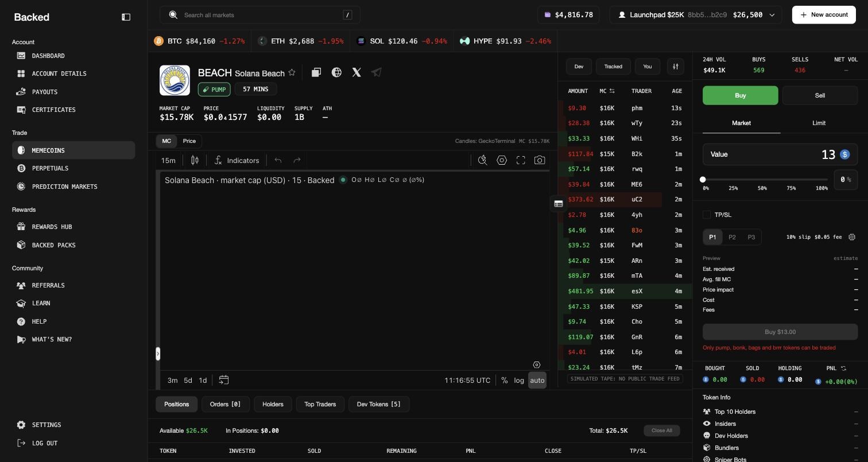Open slippage settings gear icon

852,237
